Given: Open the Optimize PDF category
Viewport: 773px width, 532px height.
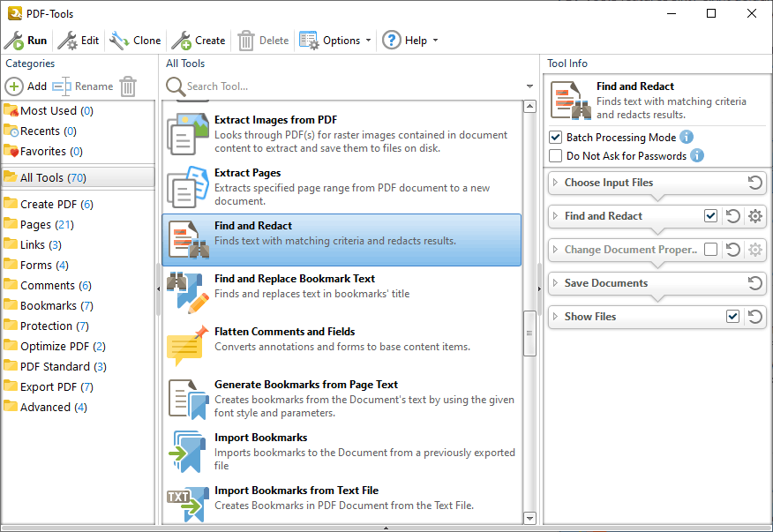Looking at the screenshot, I should 78,346.
